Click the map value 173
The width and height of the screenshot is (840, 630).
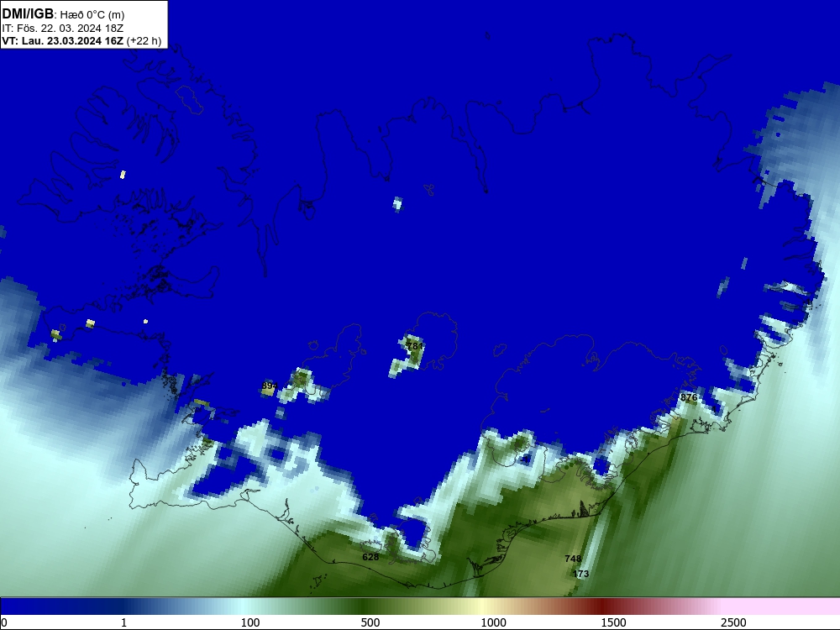click(x=580, y=574)
